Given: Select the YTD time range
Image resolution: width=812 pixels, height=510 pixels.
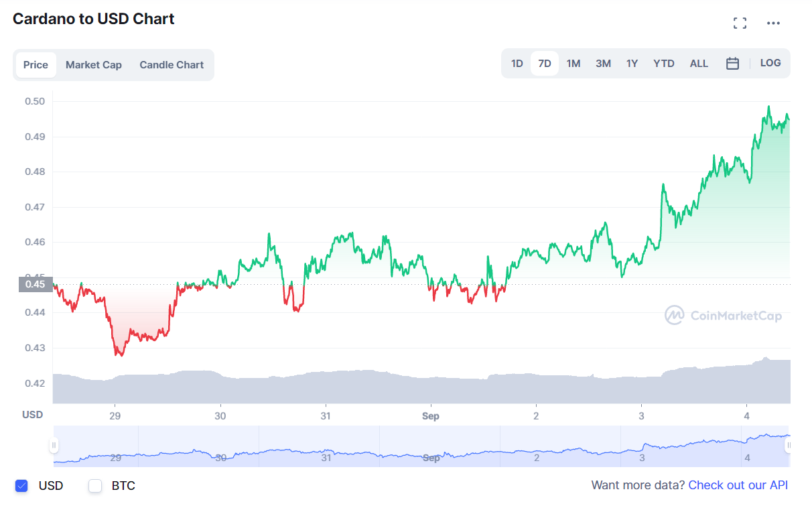Looking at the screenshot, I should point(664,64).
